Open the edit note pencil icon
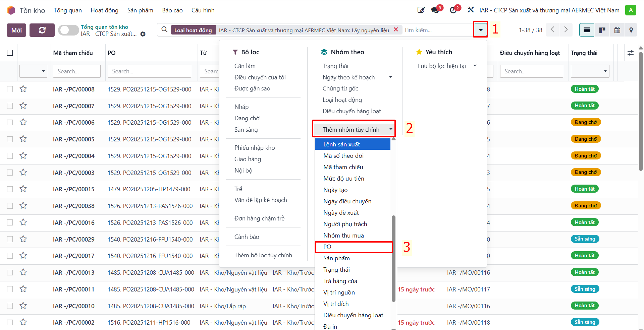This screenshot has height=330, width=644. 421,10
